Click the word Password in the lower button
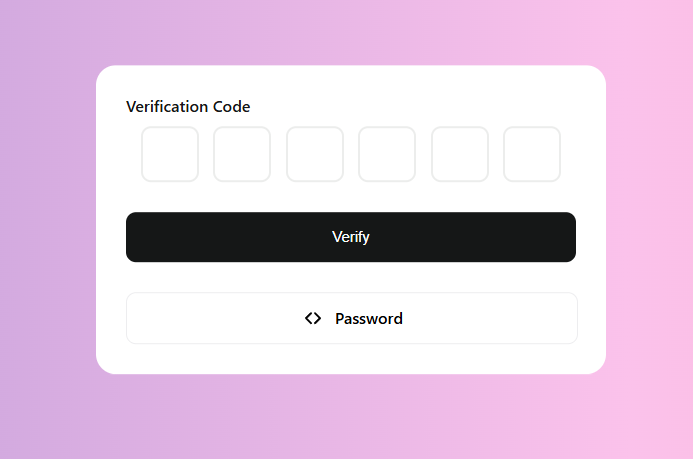This screenshot has width=693, height=459. coord(369,319)
